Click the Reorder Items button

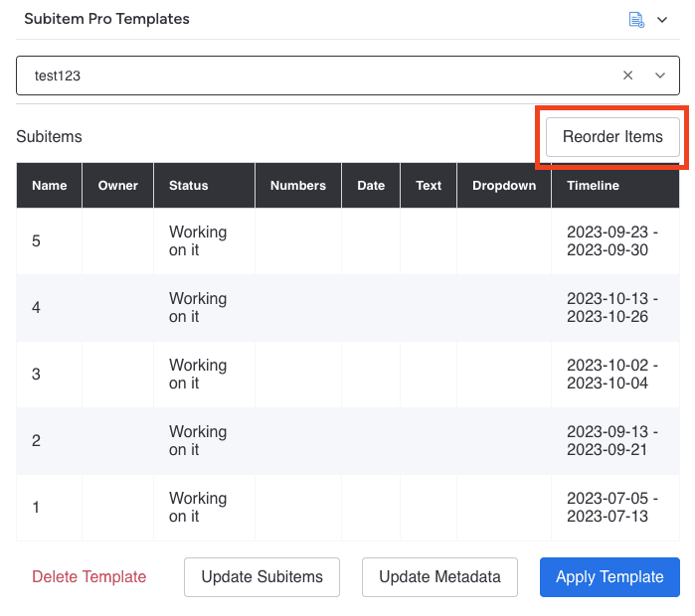[612, 137]
